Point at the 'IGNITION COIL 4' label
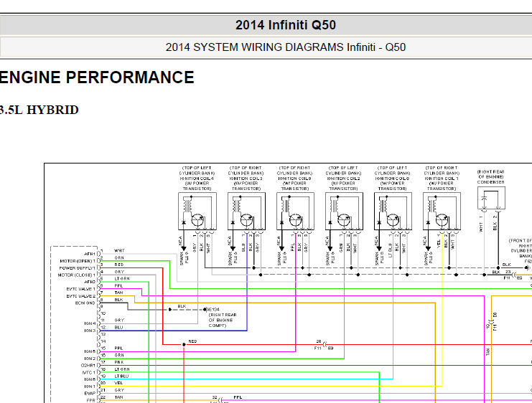Screen dimensions: 532x403 [197, 179]
